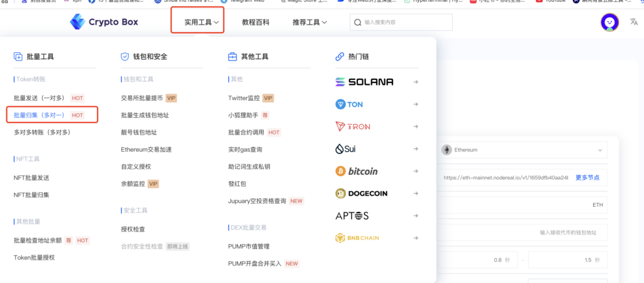The image size is (644, 283).
Task: Open 批量合约调用 tool
Action: 246,133
